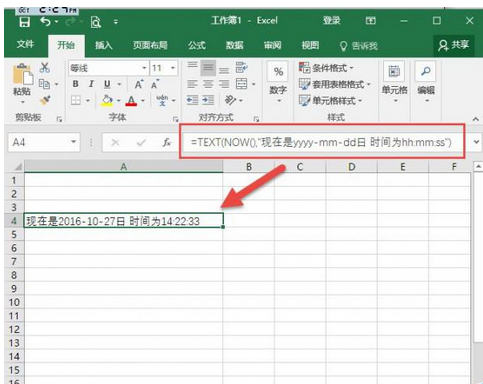
Task: Open 条件格式 conditional formatting menu
Action: (x=326, y=68)
